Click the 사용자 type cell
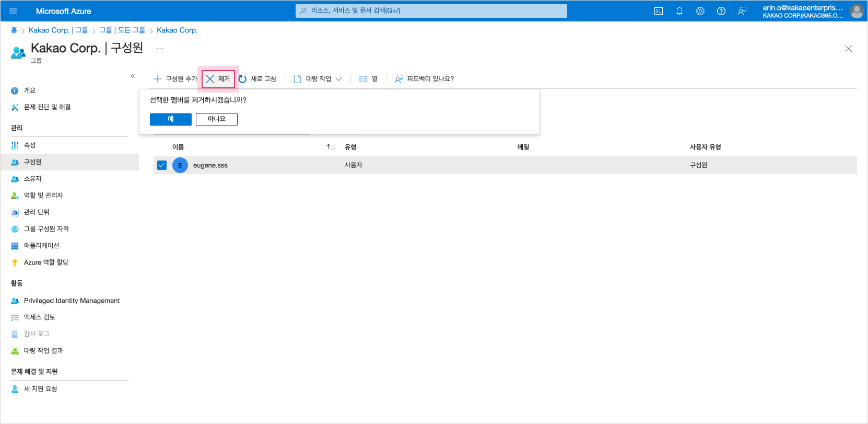 tap(354, 165)
